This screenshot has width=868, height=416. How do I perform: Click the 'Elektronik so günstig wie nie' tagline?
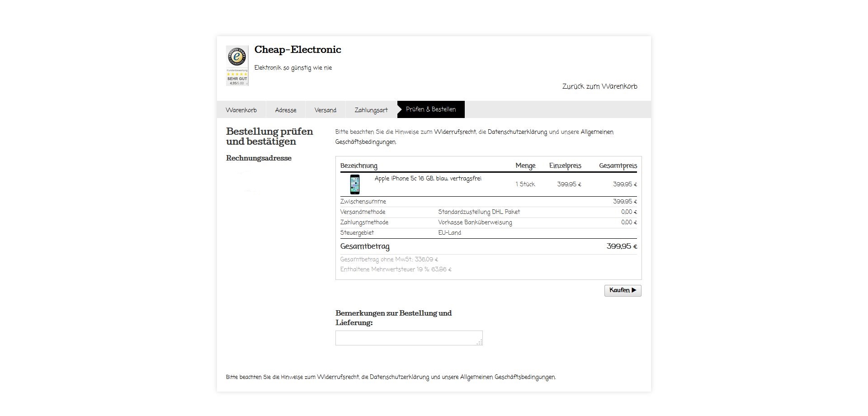pos(293,68)
